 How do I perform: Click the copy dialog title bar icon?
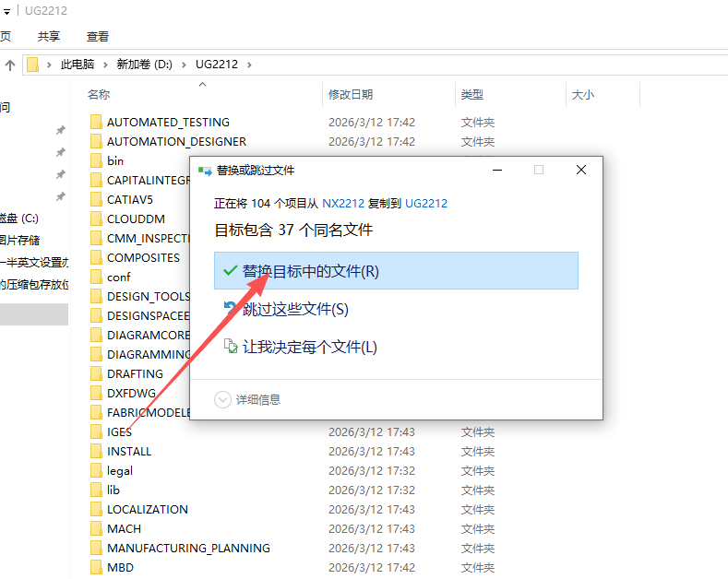coord(205,171)
